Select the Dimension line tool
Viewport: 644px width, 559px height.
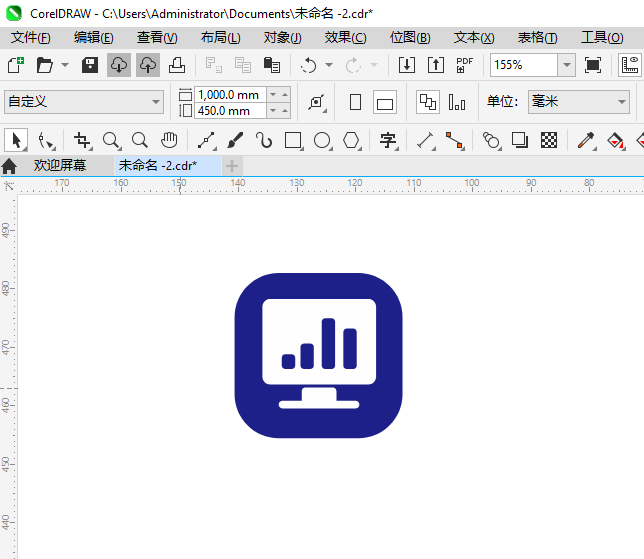tap(426, 140)
